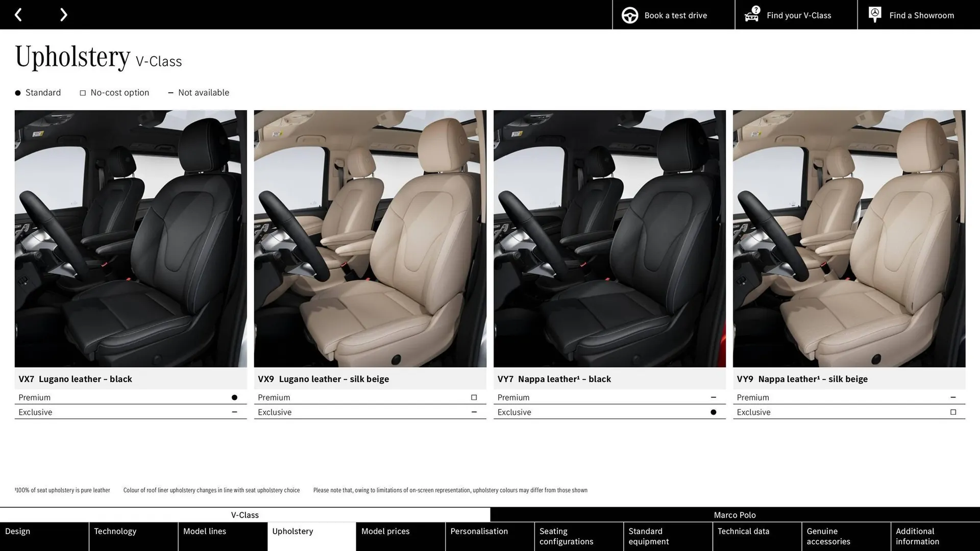Click the right forward-arrow at the top
Screen dimensions: 980x551
point(63,14)
